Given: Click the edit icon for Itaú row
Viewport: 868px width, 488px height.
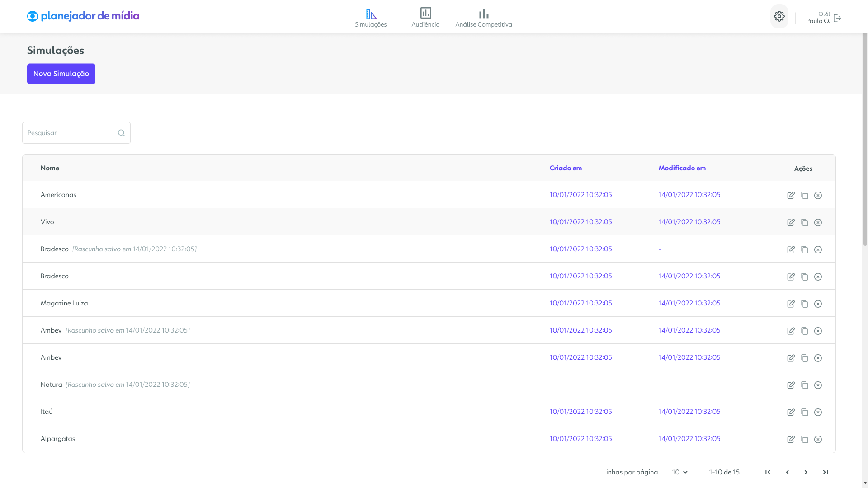Looking at the screenshot, I should pyautogui.click(x=791, y=412).
